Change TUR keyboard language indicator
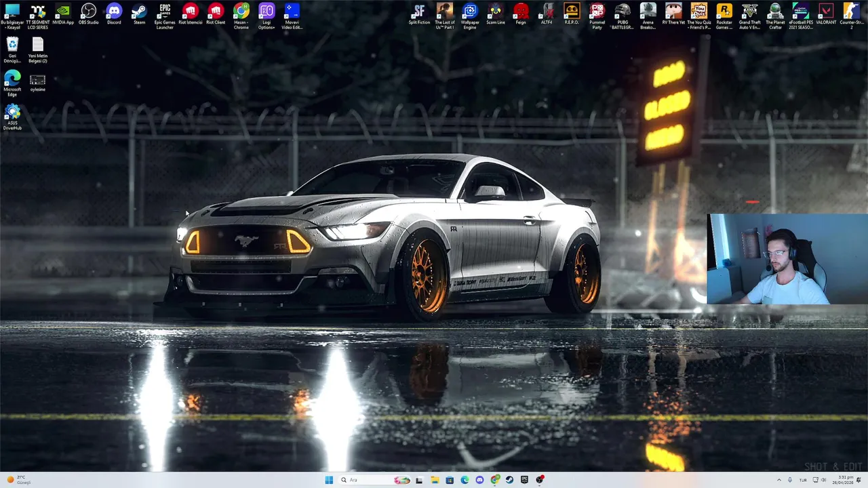The image size is (868, 488). tap(802, 480)
